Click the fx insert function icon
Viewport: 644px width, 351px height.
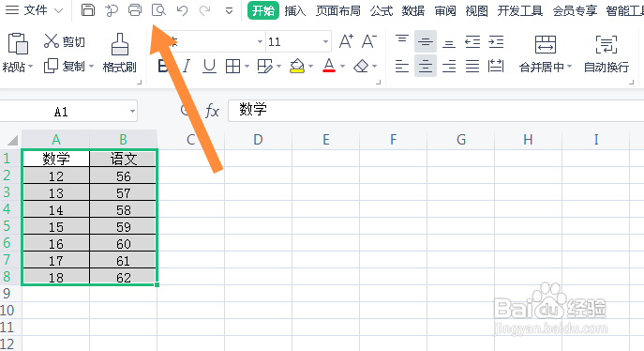pos(213,111)
